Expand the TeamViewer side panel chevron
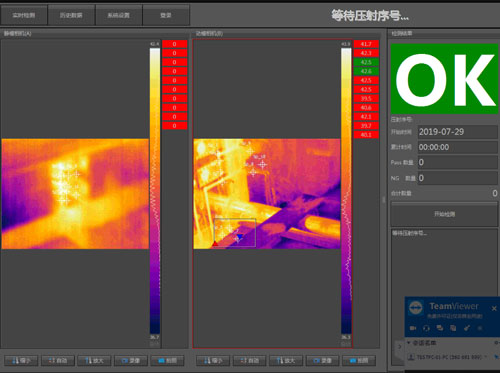 (400, 347)
